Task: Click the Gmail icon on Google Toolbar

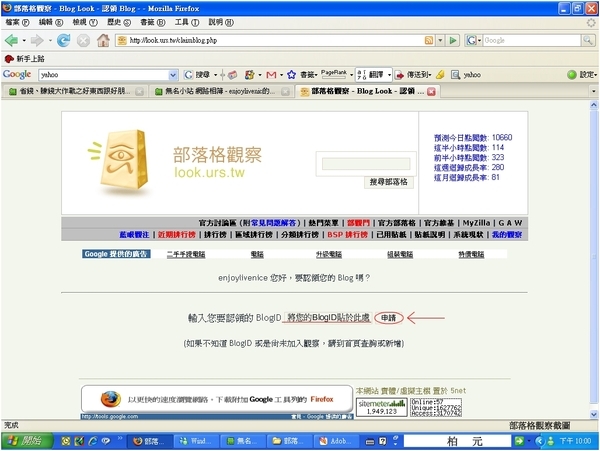Action: (x=271, y=75)
